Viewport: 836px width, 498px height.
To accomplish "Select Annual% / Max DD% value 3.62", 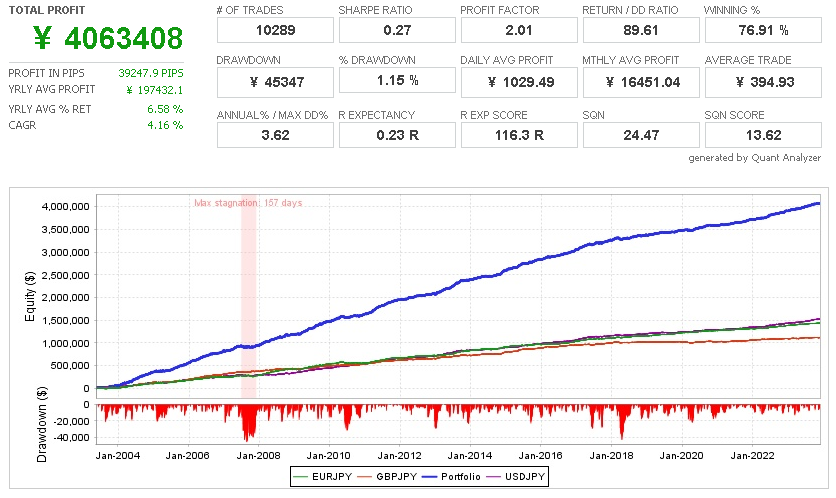I will (x=275, y=135).
